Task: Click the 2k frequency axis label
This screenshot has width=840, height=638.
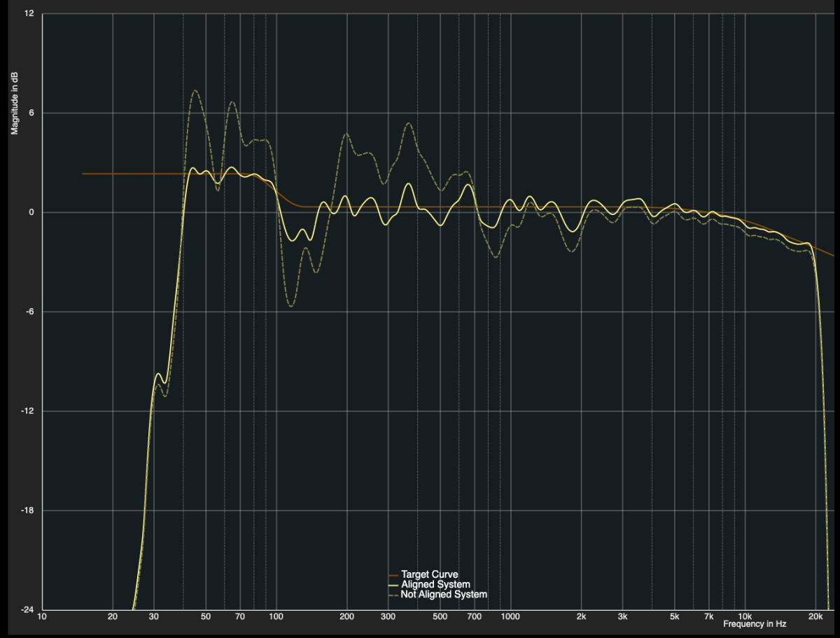Action: [581, 617]
